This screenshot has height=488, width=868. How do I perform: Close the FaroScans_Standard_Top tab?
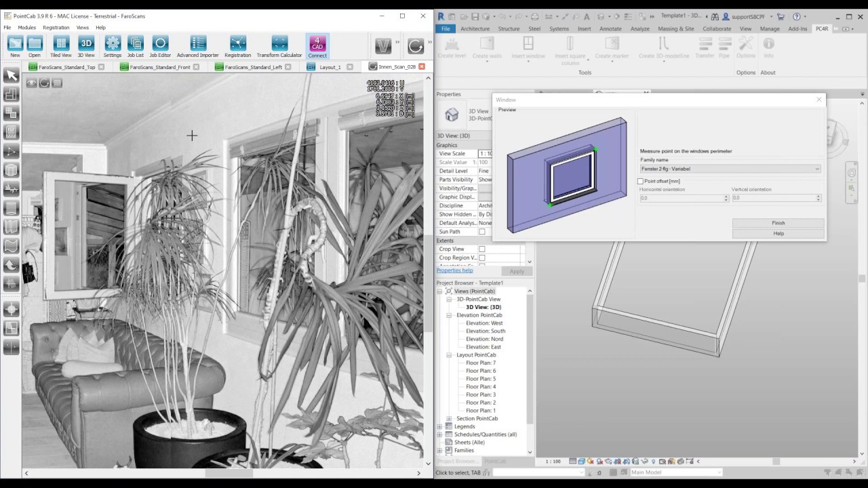pyautogui.click(x=101, y=66)
